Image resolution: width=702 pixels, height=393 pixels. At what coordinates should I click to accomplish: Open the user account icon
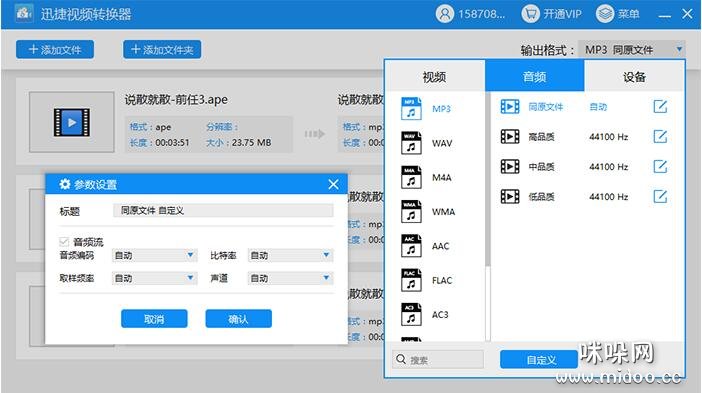(x=445, y=14)
